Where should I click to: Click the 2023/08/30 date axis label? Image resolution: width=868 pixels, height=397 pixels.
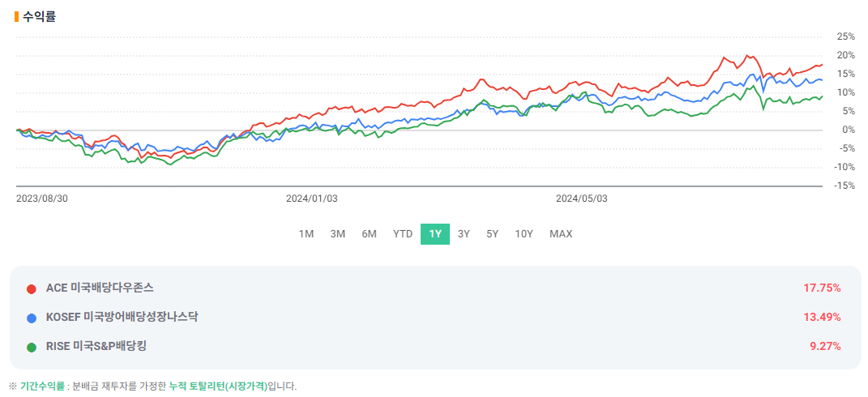click(42, 198)
